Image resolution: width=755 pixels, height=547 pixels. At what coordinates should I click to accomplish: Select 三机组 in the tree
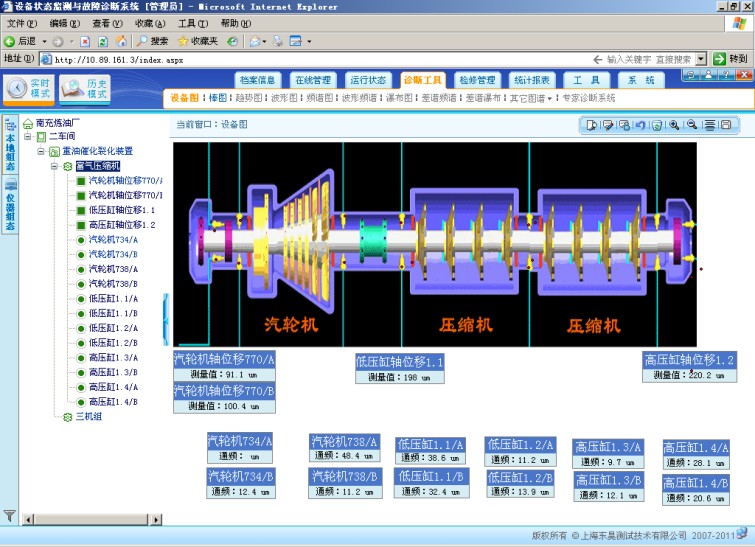pos(89,417)
